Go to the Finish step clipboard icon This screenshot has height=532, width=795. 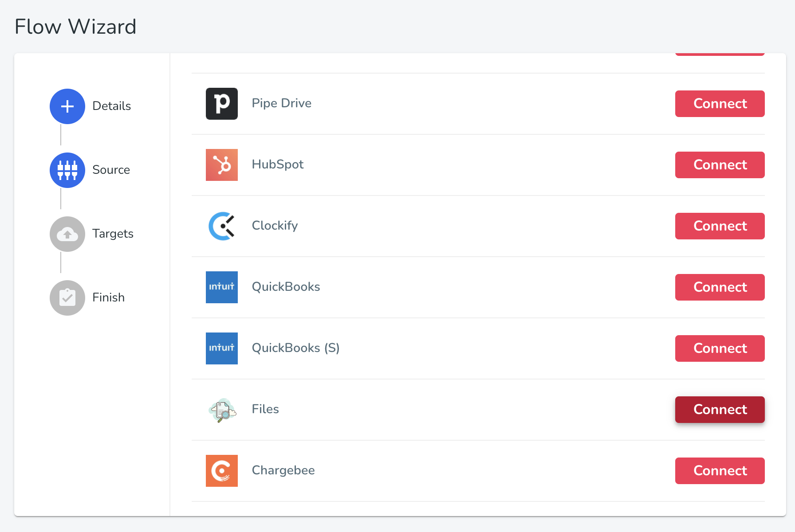67,298
